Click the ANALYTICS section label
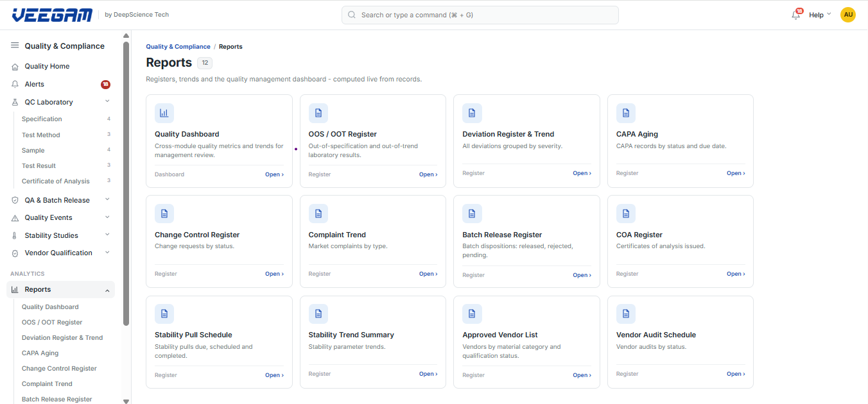868x404 pixels. [x=28, y=274]
